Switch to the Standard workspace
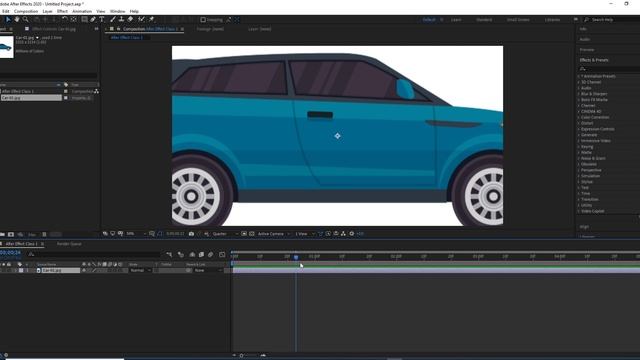The image size is (640, 360). 484,20
